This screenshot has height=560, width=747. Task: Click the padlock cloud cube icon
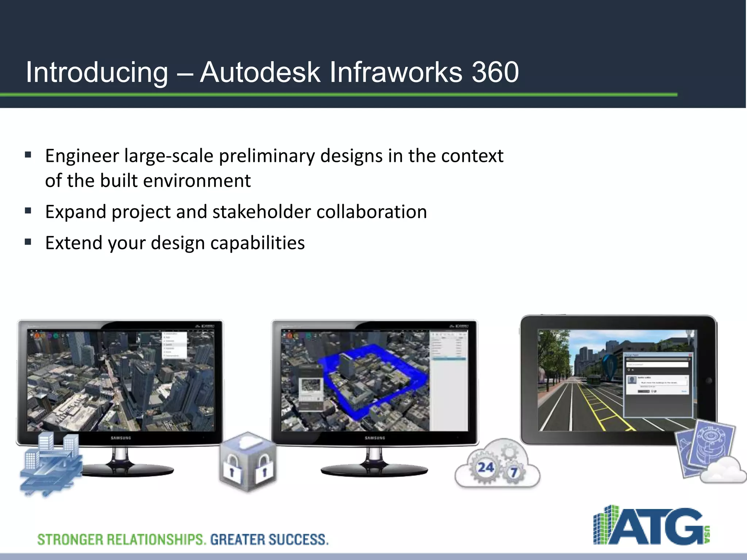248,462
